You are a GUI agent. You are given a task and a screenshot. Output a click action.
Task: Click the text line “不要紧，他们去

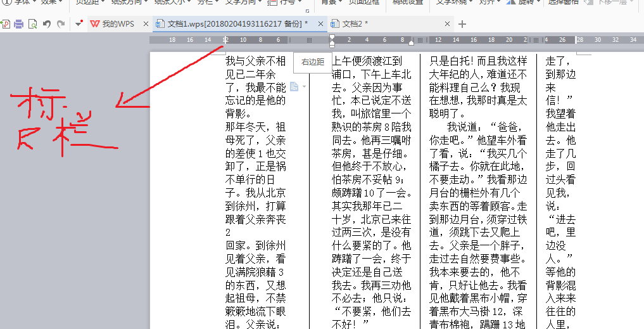tap(371, 311)
